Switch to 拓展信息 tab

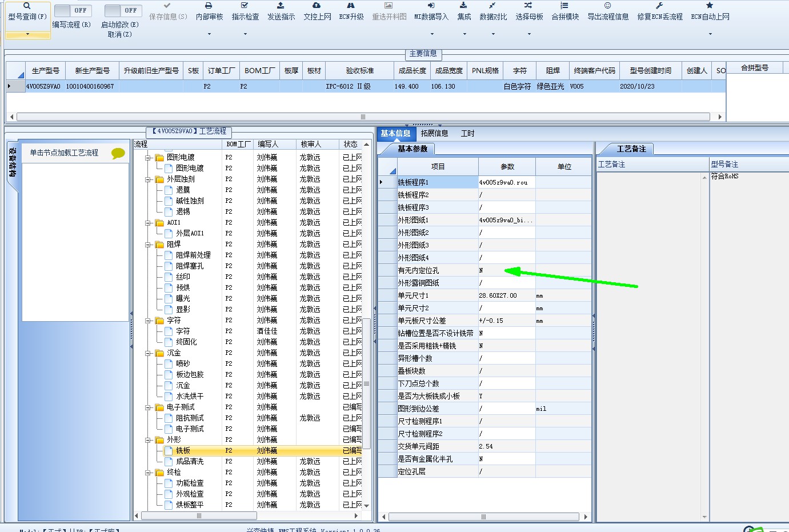coord(434,133)
